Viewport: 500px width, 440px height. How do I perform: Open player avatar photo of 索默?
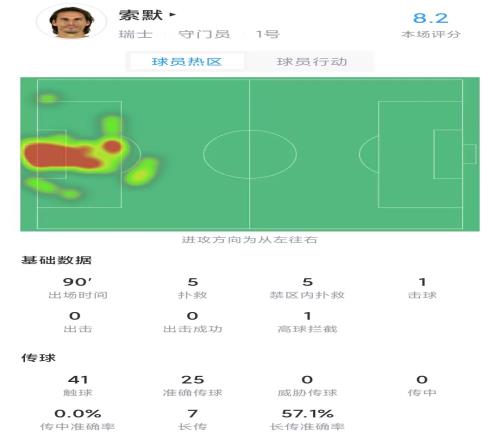[71, 22]
